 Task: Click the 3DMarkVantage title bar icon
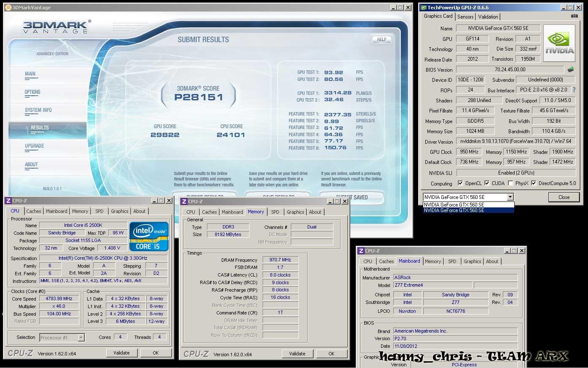point(9,7)
